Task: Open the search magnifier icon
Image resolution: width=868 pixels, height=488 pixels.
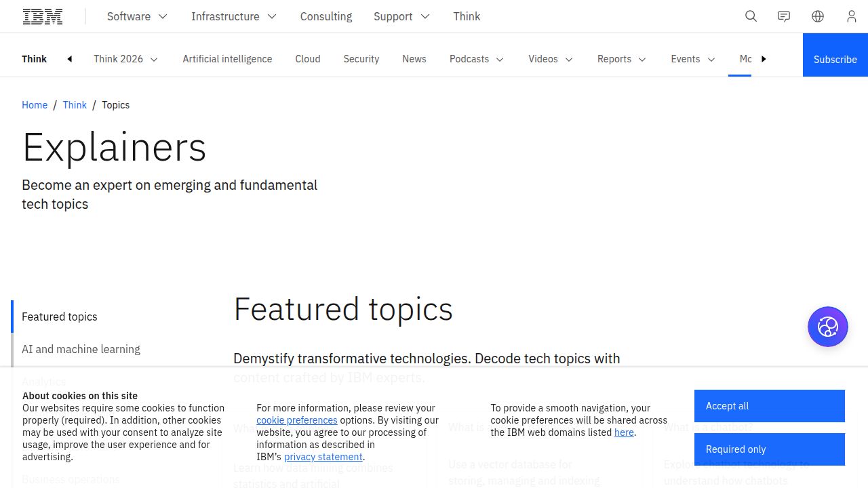Action: pyautogui.click(x=751, y=16)
